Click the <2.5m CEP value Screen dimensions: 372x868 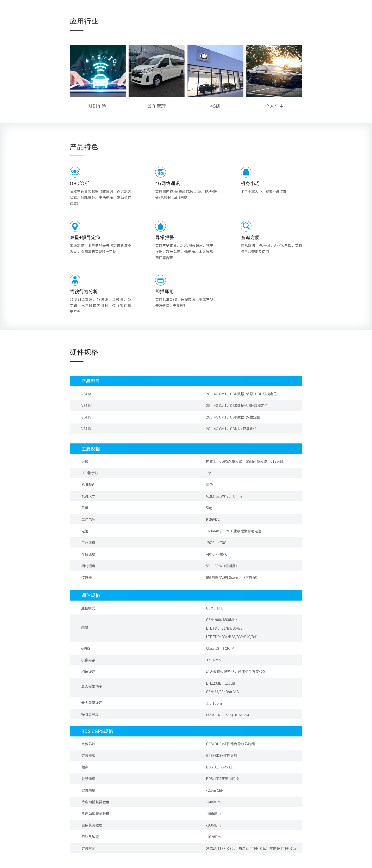(x=215, y=791)
